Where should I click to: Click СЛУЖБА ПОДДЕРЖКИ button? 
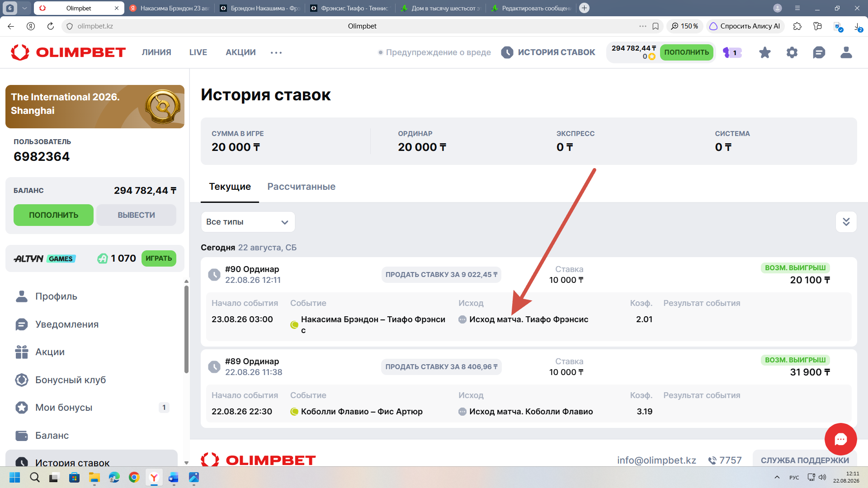click(805, 460)
